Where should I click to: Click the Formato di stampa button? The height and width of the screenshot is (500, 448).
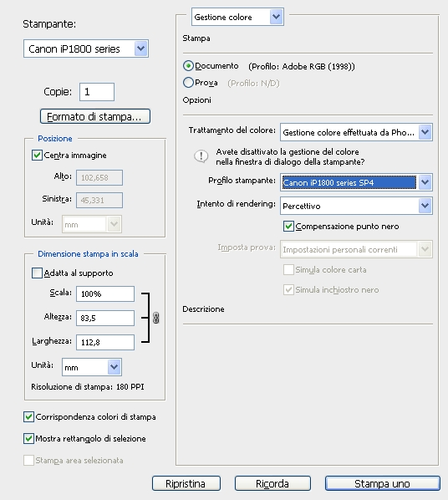pyautogui.click(x=95, y=116)
